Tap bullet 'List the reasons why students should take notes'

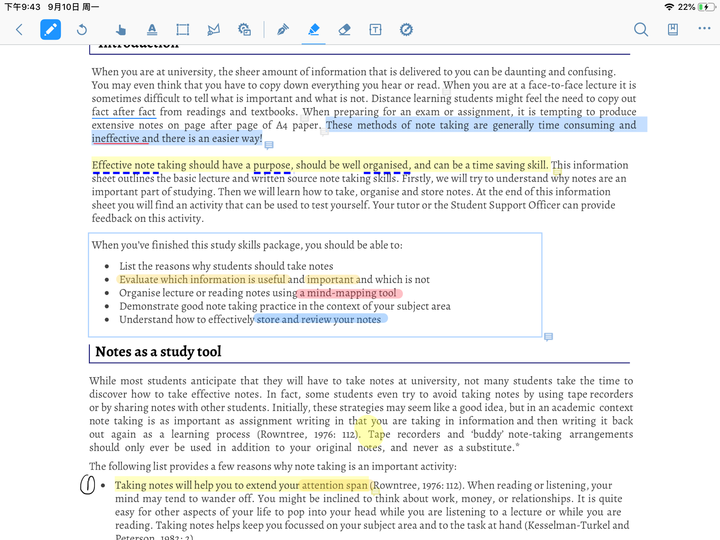226,266
